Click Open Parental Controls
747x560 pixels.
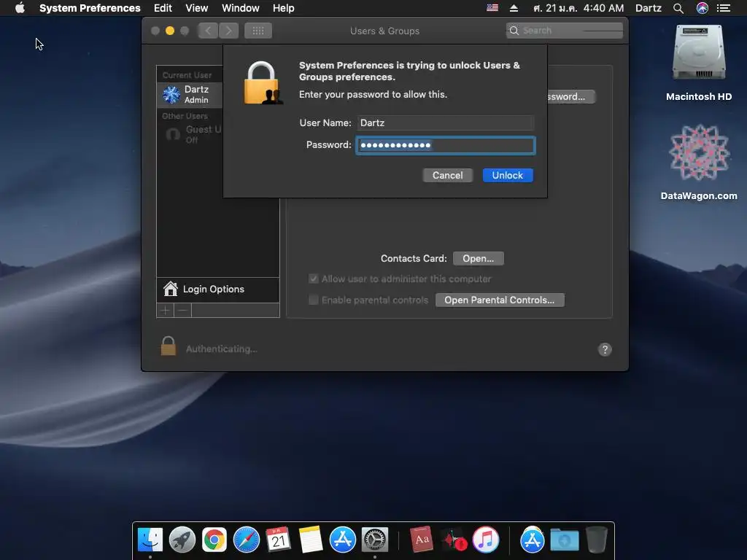[x=499, y=300]
